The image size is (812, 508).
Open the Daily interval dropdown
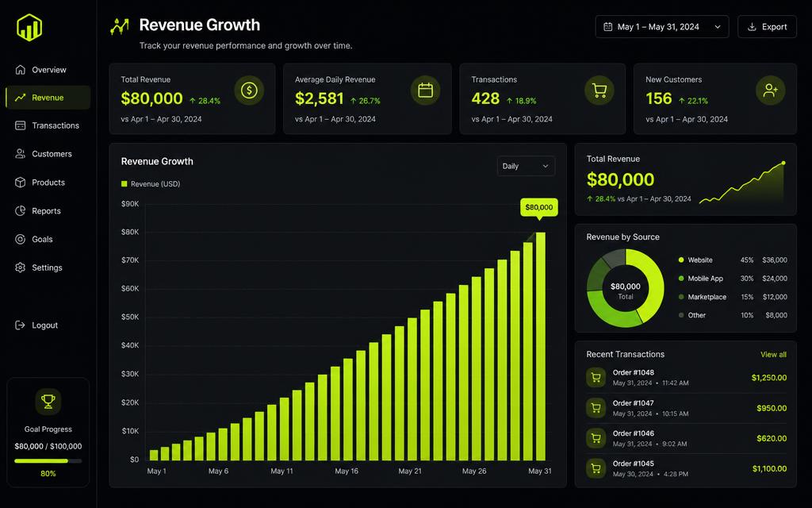point(526,166)
